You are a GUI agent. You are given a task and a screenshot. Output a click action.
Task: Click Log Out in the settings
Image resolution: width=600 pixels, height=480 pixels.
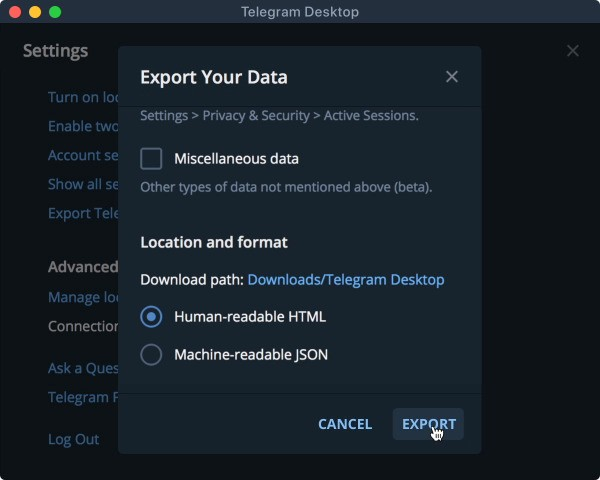pos(74,440)
